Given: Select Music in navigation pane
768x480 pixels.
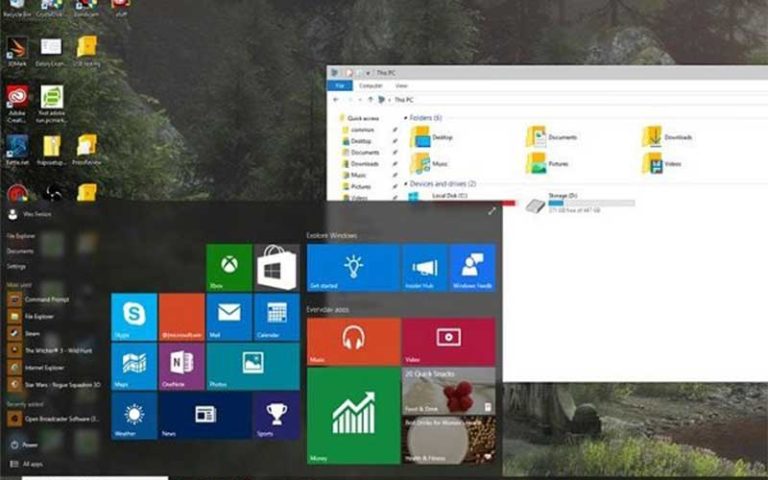Looking at the screenshot, I should tap(358, 175).
